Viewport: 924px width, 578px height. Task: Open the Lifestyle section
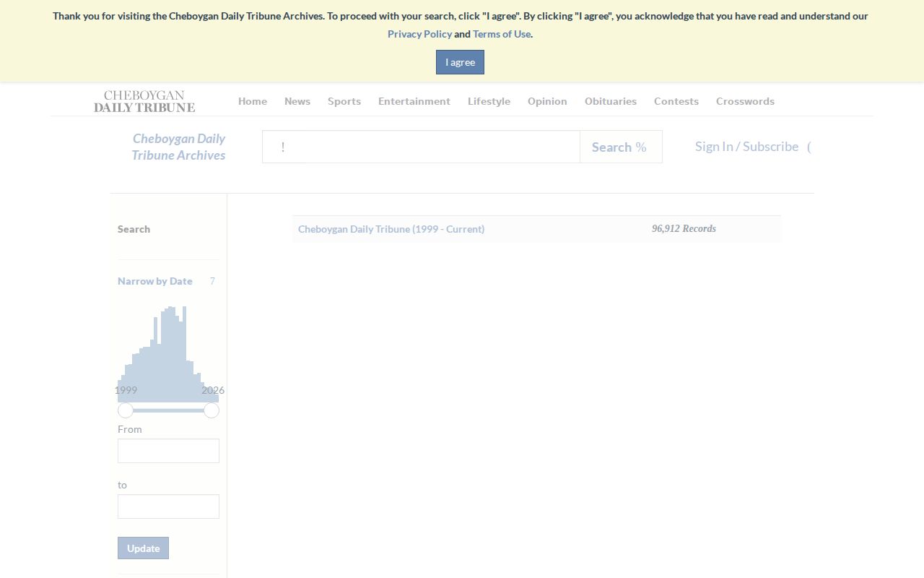489,101
